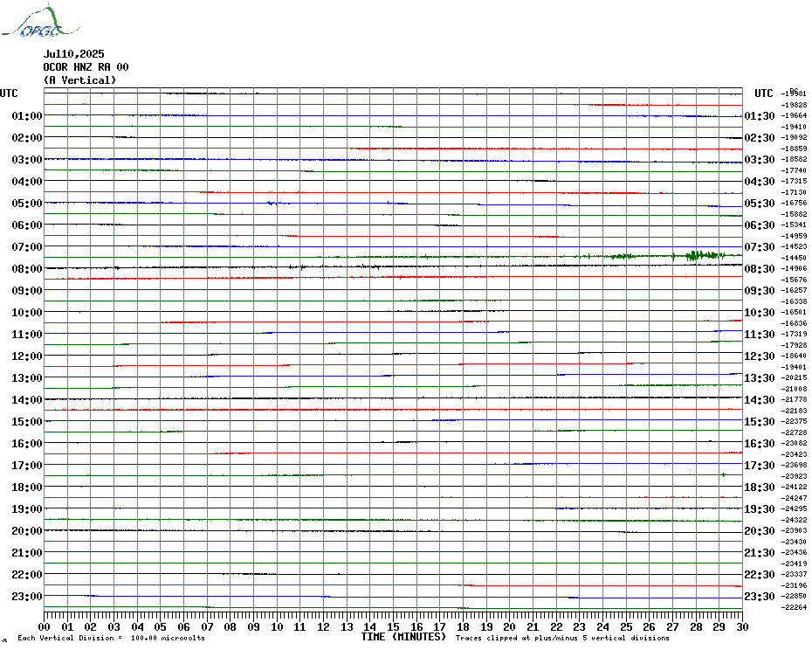Click the '05:30' time label on right axis
The image size is (812, 650).
(x=760, y=204)
